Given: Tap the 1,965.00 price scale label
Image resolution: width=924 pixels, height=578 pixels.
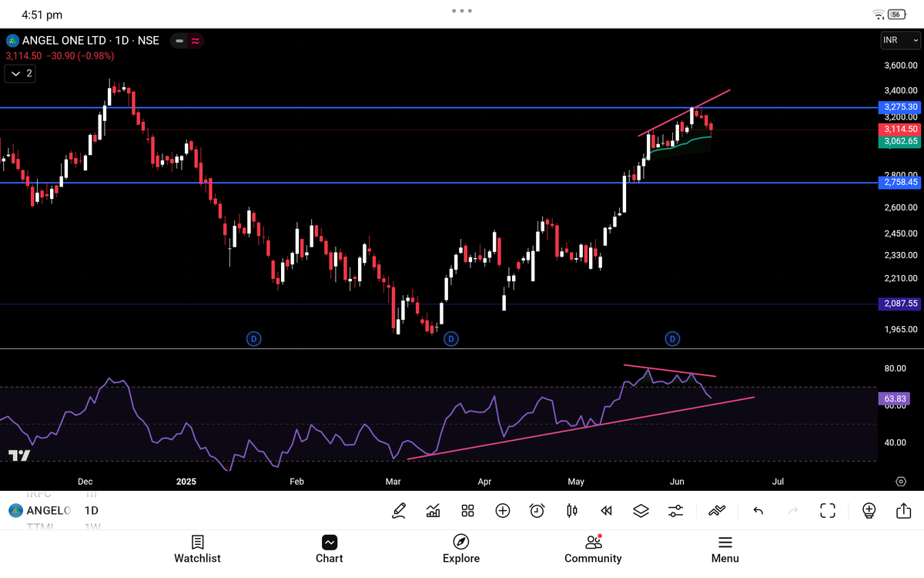Looking at the screenshot, I should click(901, 329).
